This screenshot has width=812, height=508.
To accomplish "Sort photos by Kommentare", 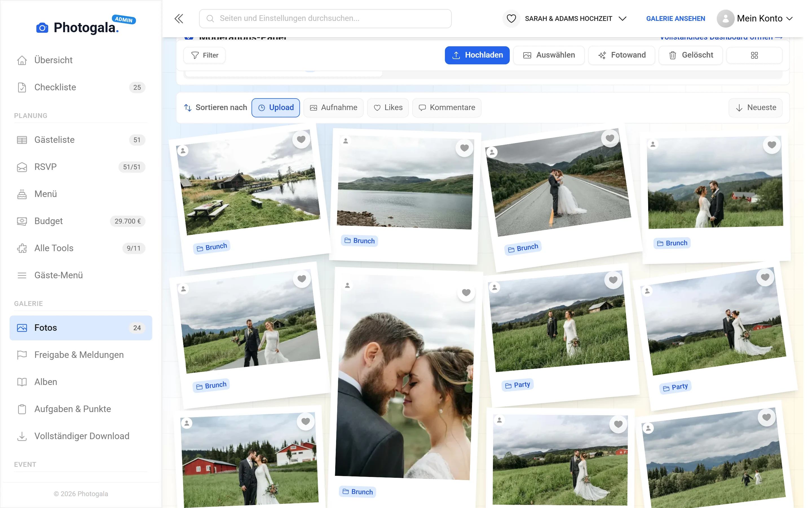I will 447,108.
